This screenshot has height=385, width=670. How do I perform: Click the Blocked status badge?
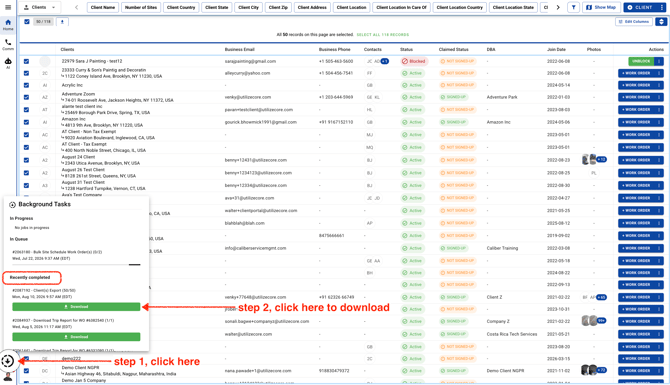point(414,61)
